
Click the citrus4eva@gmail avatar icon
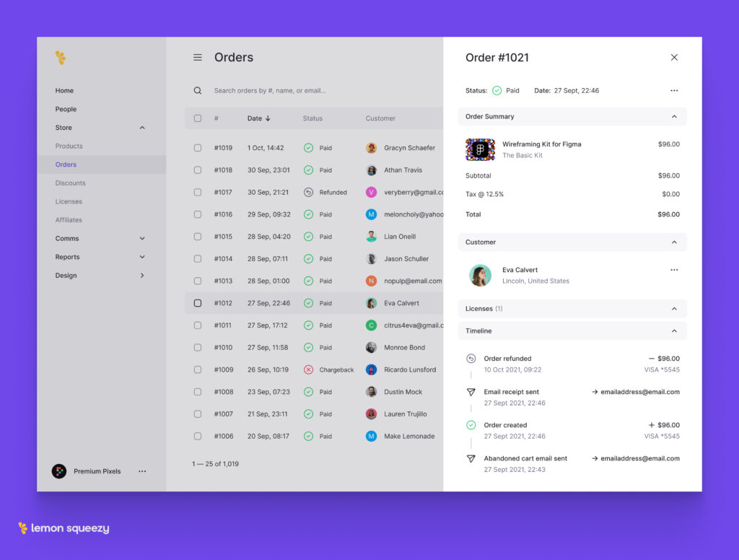click(372, 325)
